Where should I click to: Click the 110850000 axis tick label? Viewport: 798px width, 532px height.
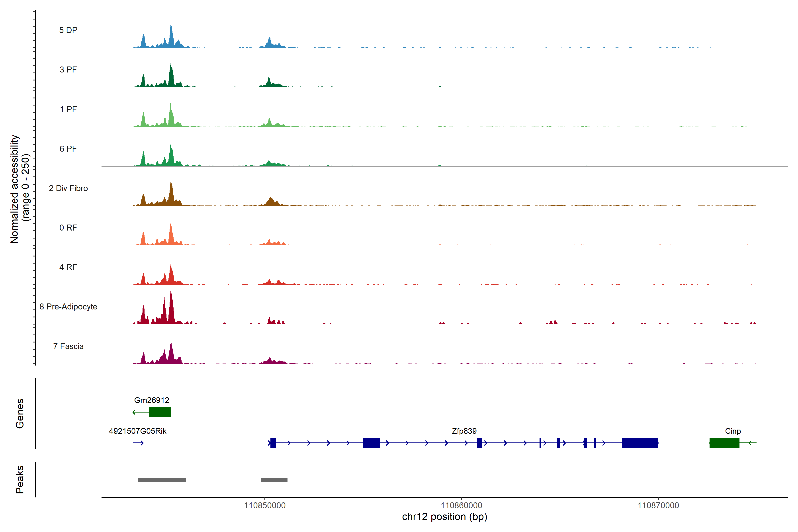(265, 506)
